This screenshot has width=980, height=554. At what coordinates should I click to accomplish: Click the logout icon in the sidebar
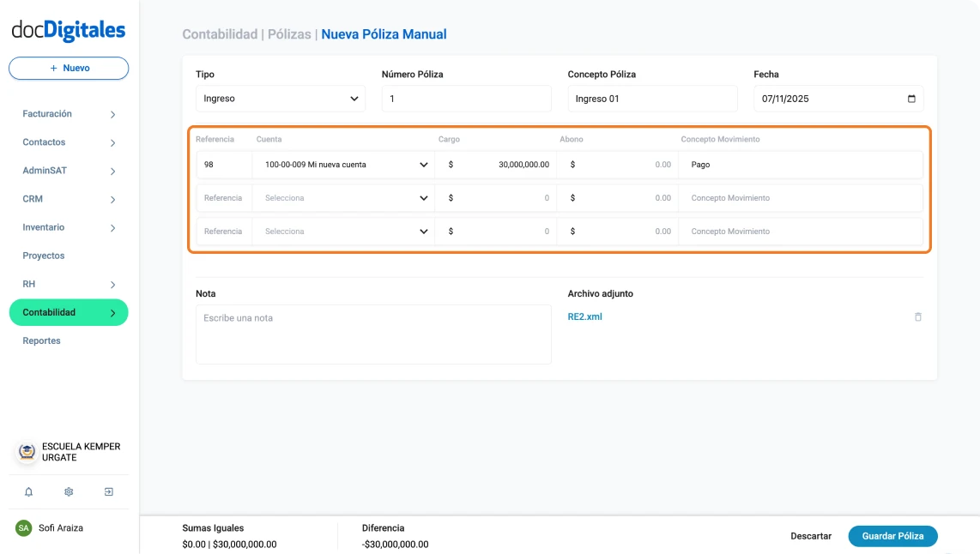(x=107, y=491)
